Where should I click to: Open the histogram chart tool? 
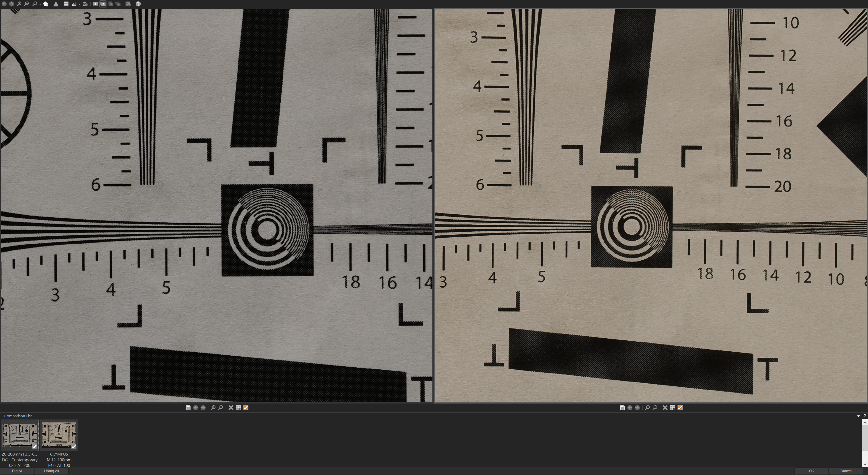click(x=74, y=4)
